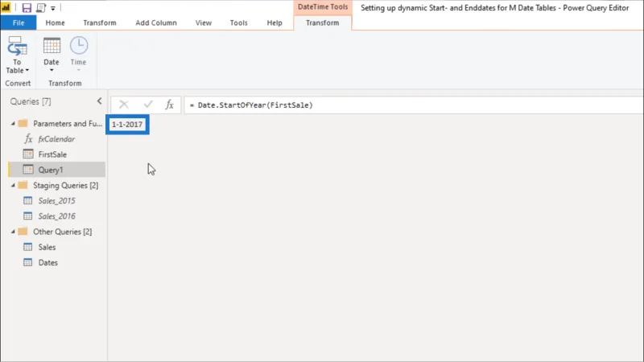Confirm the formula with checkmark icon

point(148,105)
